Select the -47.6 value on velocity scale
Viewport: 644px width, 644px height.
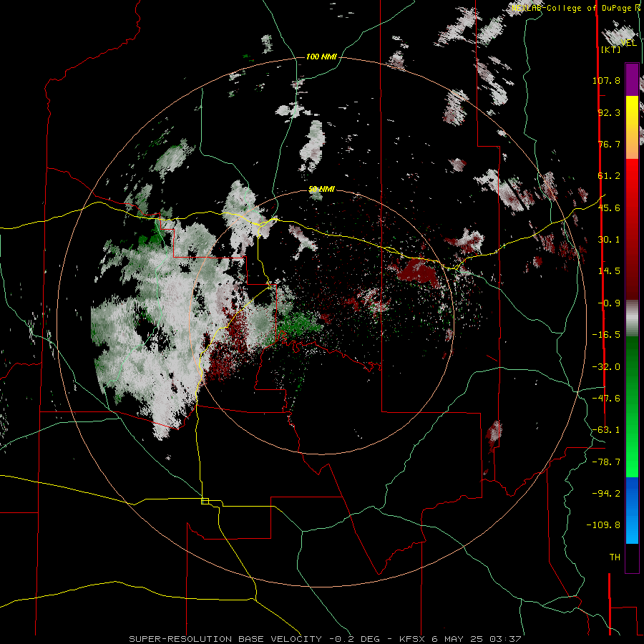(x=606, y=399)
